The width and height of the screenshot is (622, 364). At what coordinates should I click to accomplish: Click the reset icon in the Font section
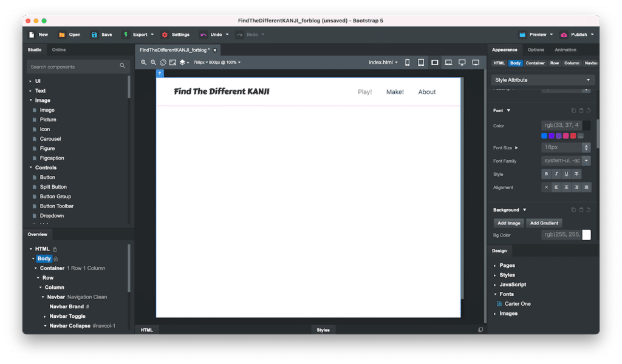[x=589, y=110]
